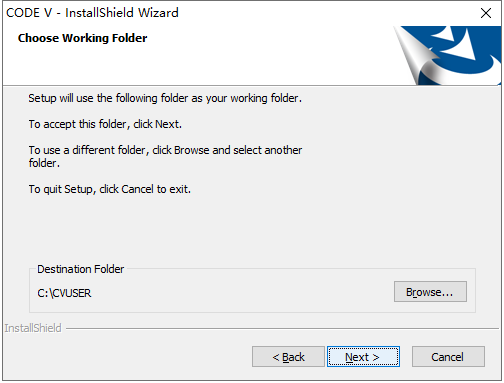Click the 'To use a different folder' instruction
This screenshot has height=383, width=504.
(165, 156)
